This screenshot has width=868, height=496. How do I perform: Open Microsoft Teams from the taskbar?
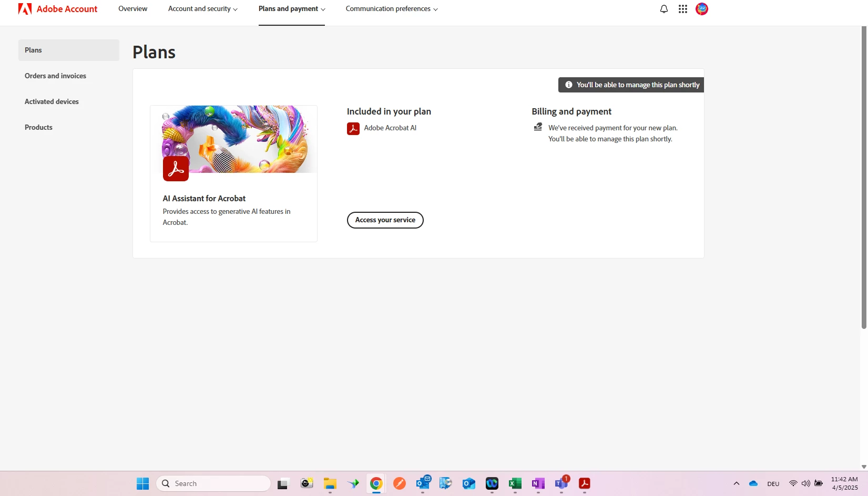click(562, 483)
